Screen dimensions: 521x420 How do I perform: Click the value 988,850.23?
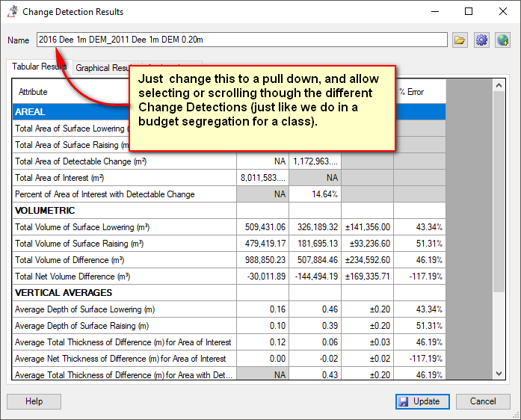[x=263, y=260]
